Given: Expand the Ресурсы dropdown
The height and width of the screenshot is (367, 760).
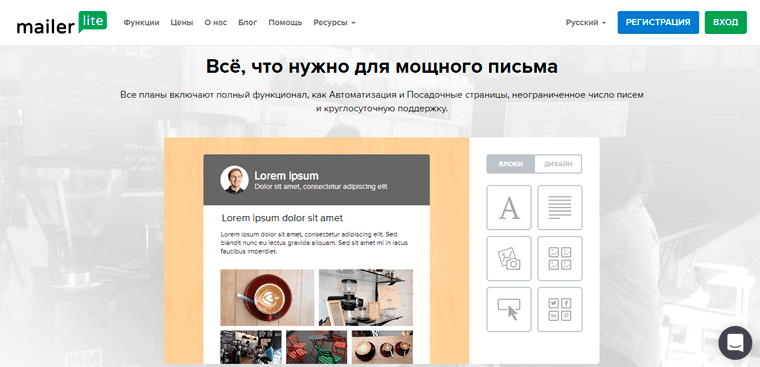Looking at the screenshot, I should 334,22.
